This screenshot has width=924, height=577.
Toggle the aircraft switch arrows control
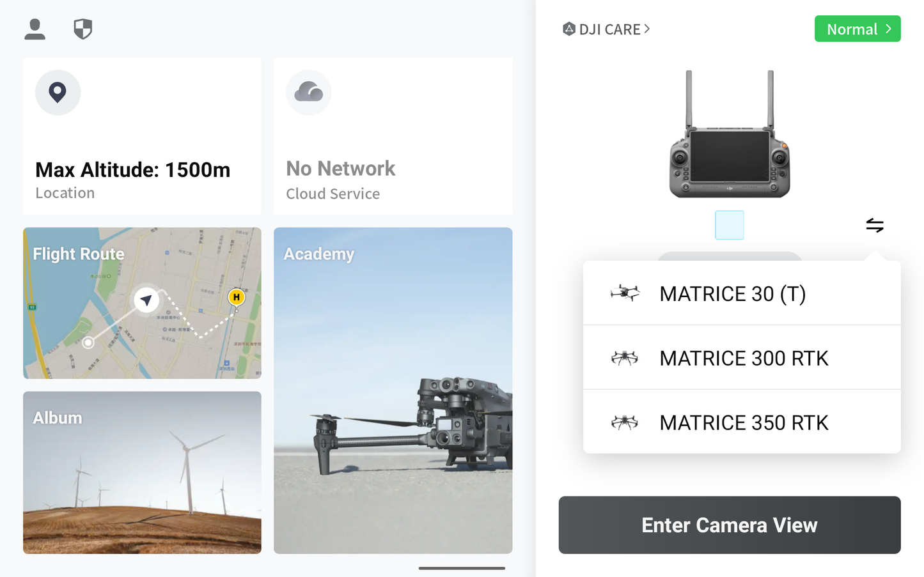(x=875, y=225)
